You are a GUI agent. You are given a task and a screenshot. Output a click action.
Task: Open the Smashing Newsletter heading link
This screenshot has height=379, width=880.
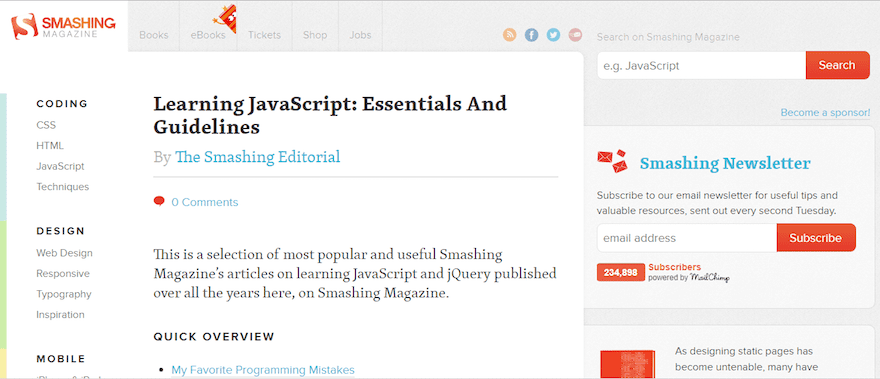point(725,163)
